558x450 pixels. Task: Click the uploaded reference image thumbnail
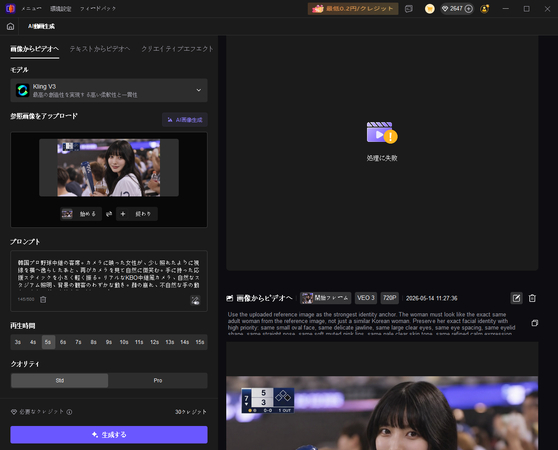pyautogui.click(x=109, y=168)
